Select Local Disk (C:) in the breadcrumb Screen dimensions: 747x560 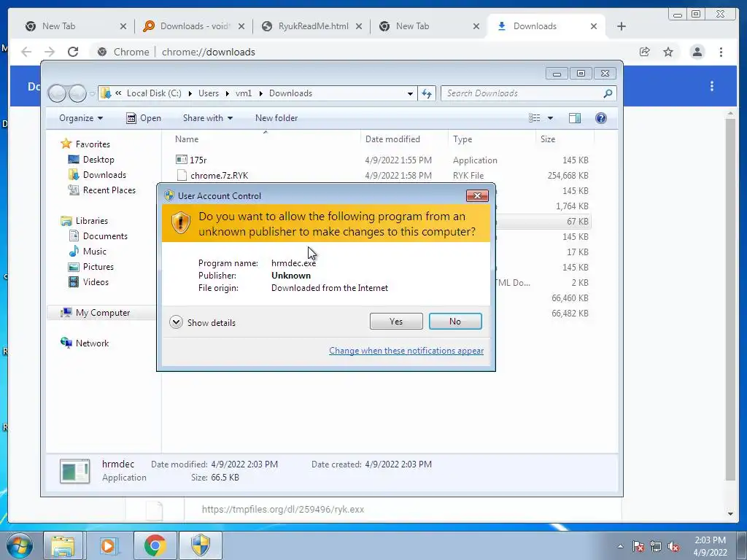[154, 93]
